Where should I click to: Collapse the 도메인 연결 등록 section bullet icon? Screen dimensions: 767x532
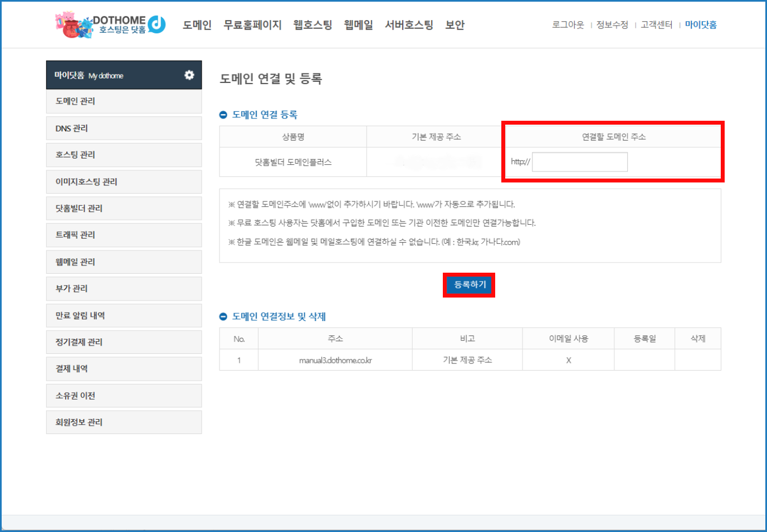pyautogui.click(x=223, y=115)
